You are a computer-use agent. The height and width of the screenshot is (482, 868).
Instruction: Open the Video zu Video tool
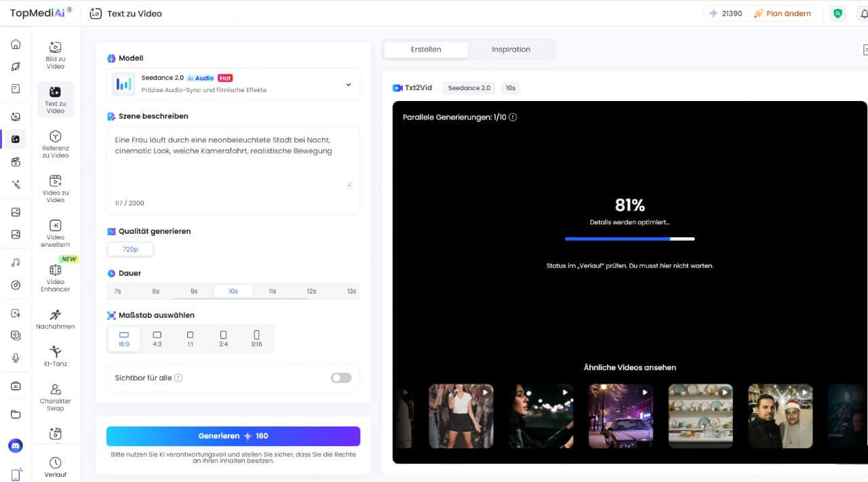56,188
